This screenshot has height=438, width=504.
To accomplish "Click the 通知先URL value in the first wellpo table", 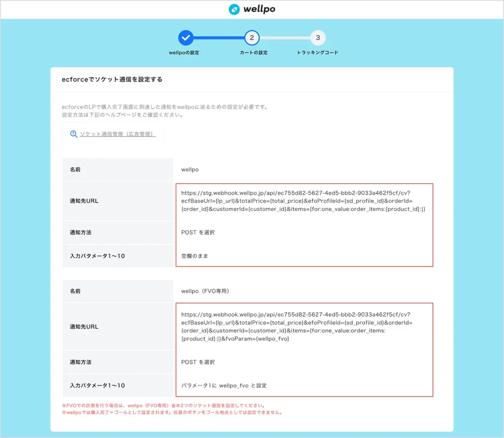I will click(x=303, y=201).
